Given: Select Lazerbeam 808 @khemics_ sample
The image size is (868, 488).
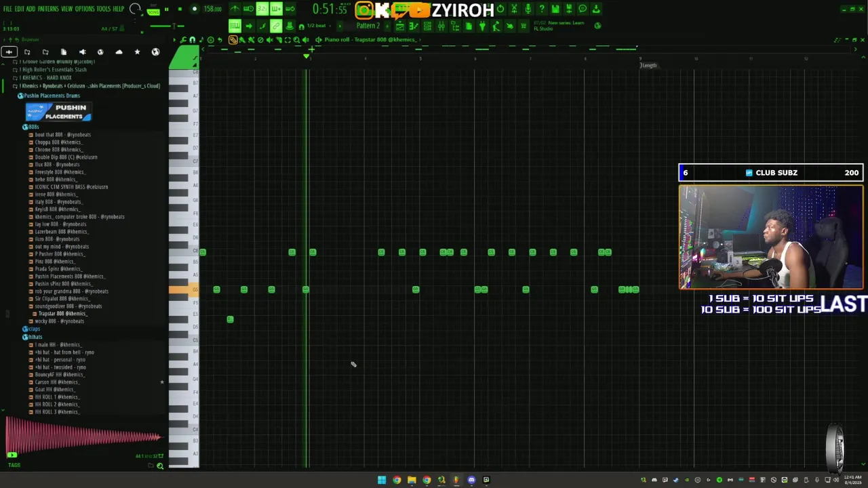Looking at the screenshot, I should 62,232.
